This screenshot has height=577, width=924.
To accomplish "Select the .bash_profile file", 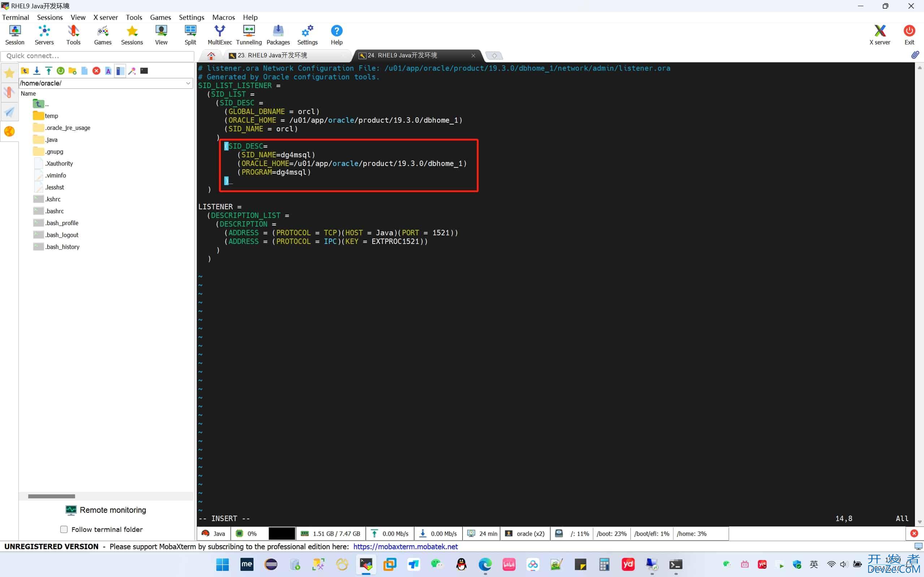I will (56, 223).
